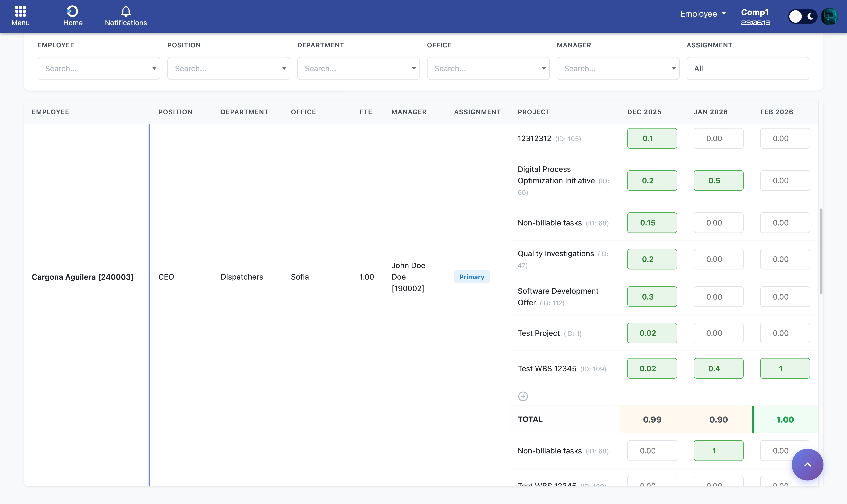Click the add project plus icon
Viewport: 847px width, 504px height.
pyautogui.click(x=523, y=396)
